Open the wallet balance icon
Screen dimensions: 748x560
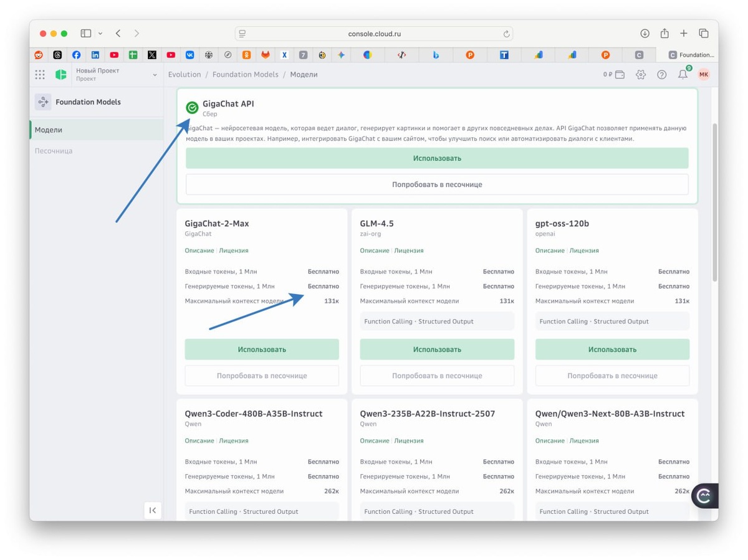click(x=620, y=75)
